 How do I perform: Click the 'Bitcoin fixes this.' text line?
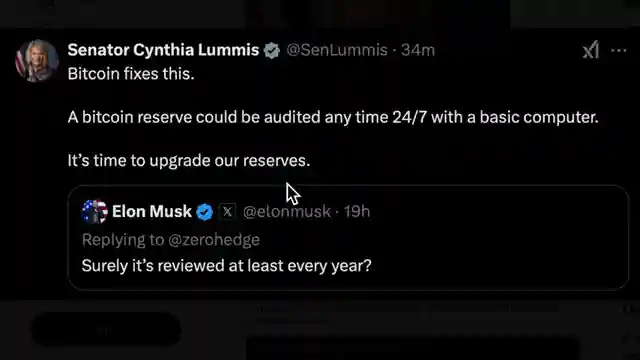click(131, 74)
